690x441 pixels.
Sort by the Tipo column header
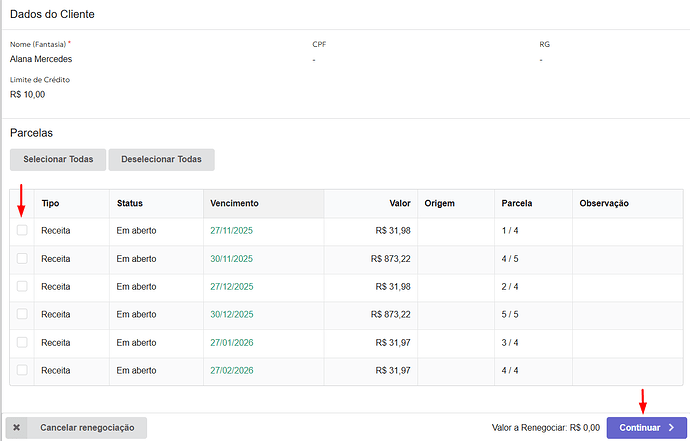pos(50,203)
